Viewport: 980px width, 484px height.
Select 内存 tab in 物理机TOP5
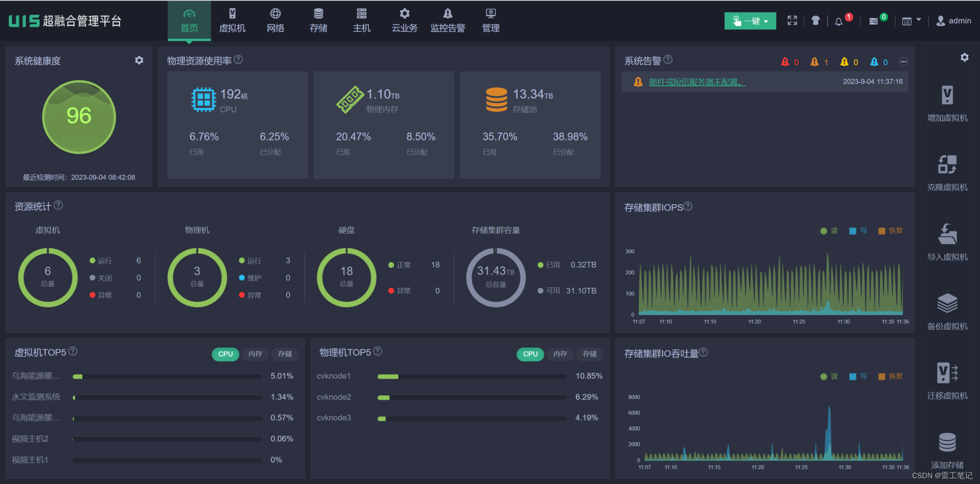point(560,354)
